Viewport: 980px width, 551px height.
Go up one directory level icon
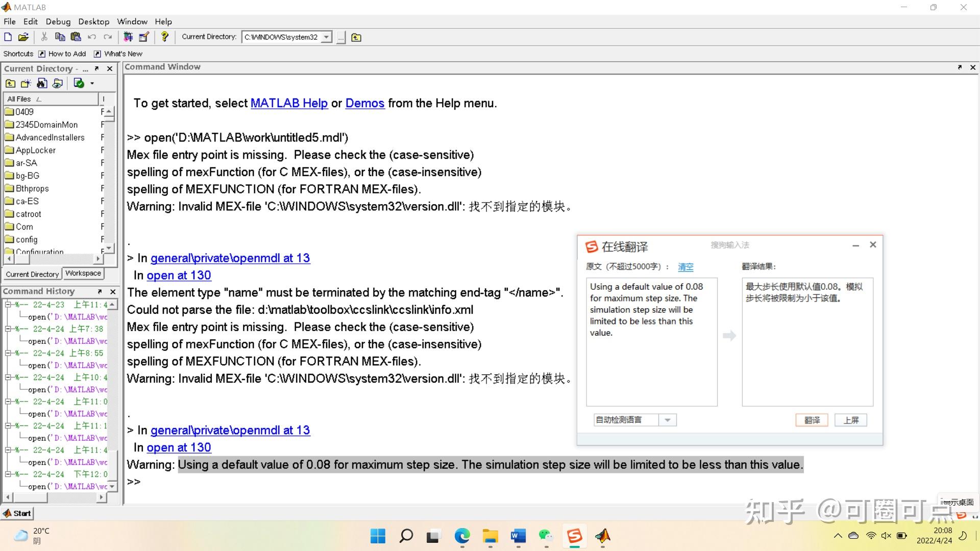(356, 37)
